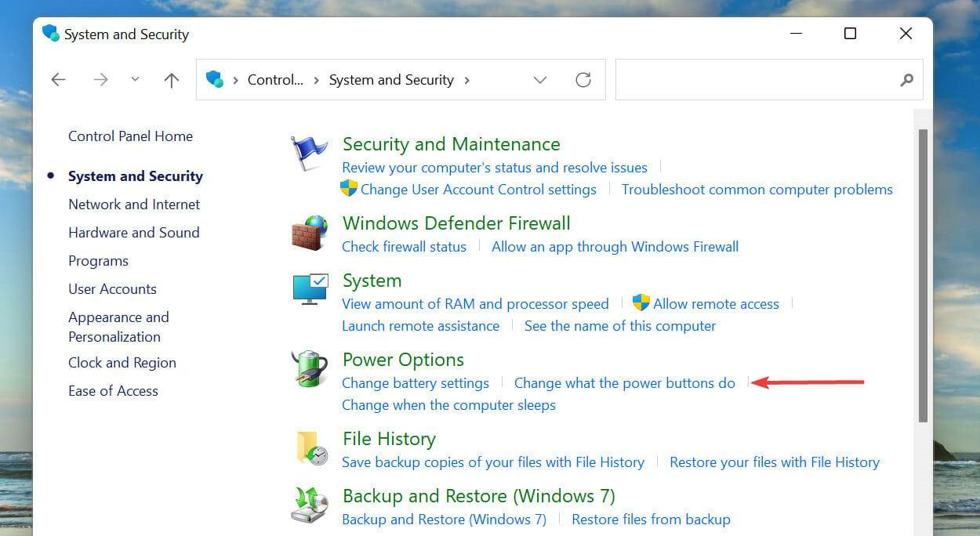Open Appearance and Personalization category

(118, 327)
